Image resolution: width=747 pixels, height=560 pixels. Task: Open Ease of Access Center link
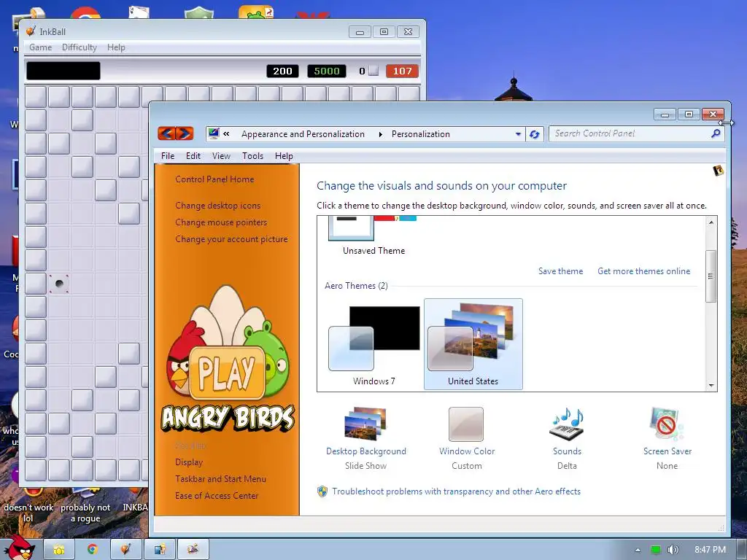216,495
